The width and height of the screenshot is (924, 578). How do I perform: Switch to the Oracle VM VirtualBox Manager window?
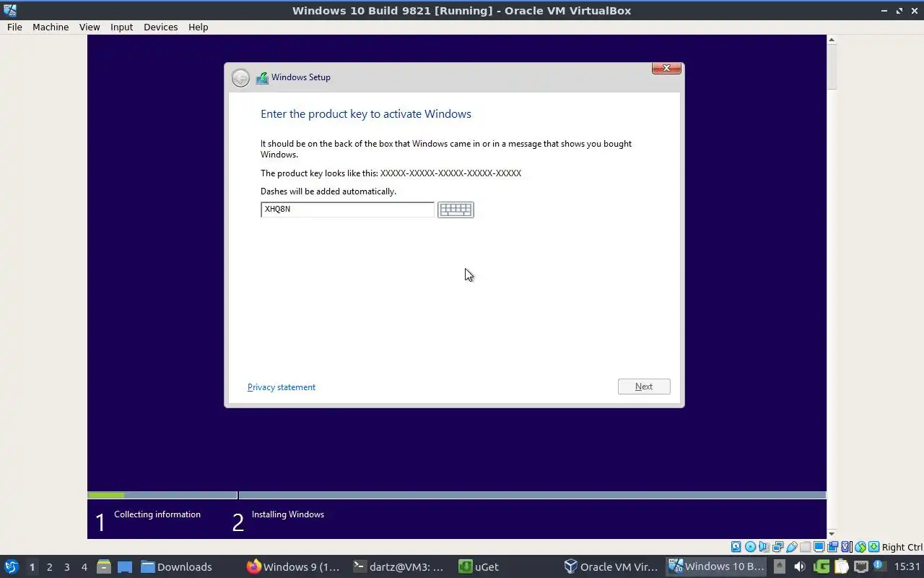pos(611,566)
